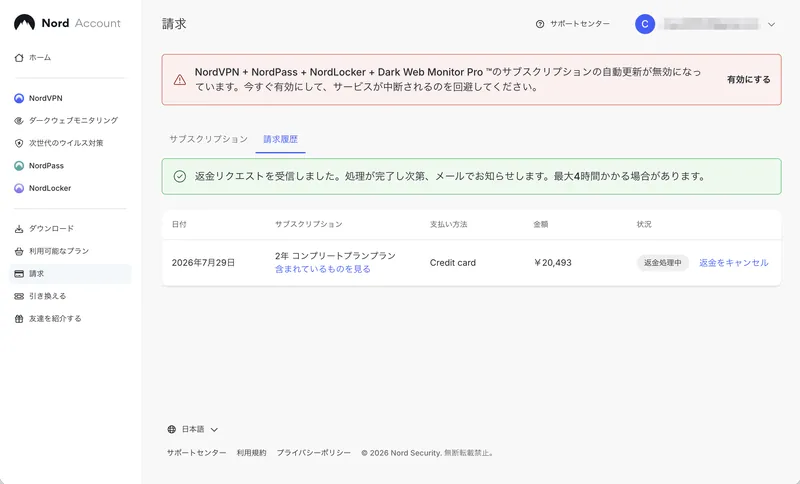Click the date 2026年7月29日
This screenshot has width=800, height=484.
(204, 263)
